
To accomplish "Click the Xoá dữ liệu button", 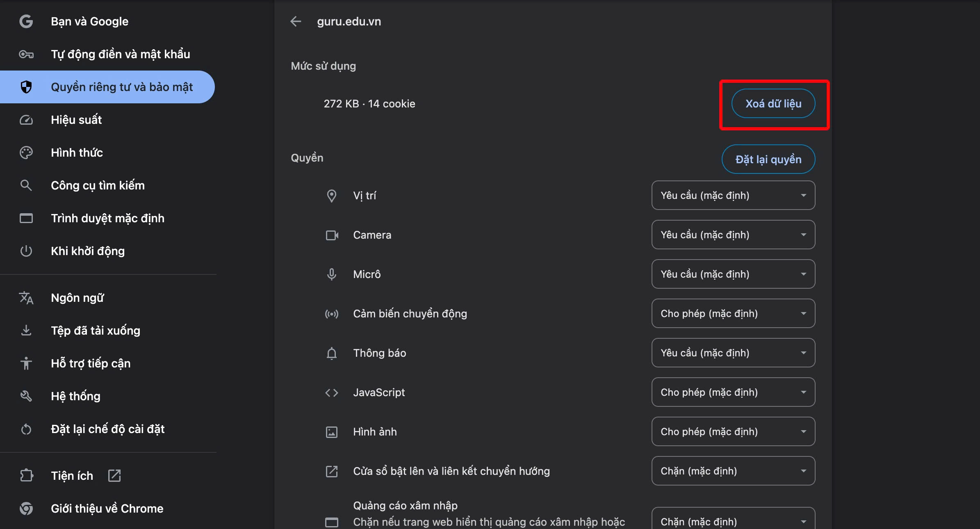I will (773, 103).
